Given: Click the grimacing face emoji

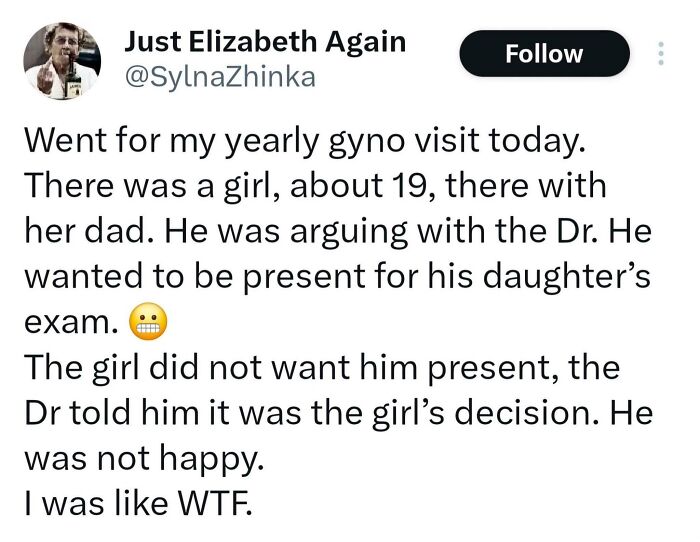Looking at the screenshot, I should pyautogui.click(x=151, y=322).
